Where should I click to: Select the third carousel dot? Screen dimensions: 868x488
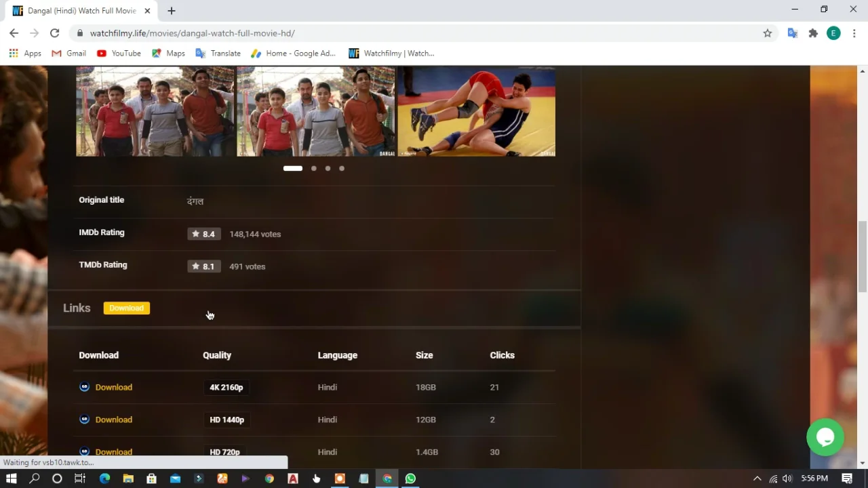[328, 168]
